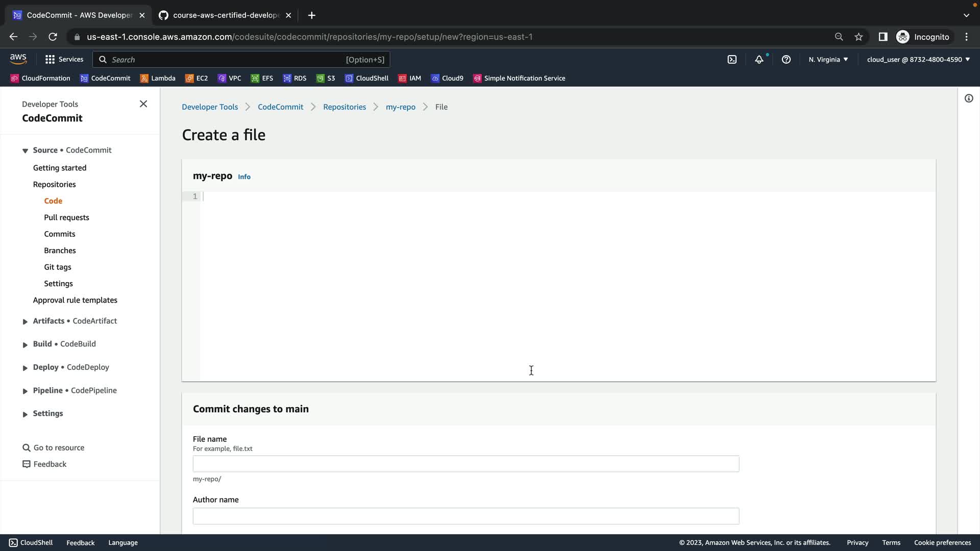Select Pull requests in the sidebar
The width and height of the screenshot is (980, 551).
coord(66,217)
